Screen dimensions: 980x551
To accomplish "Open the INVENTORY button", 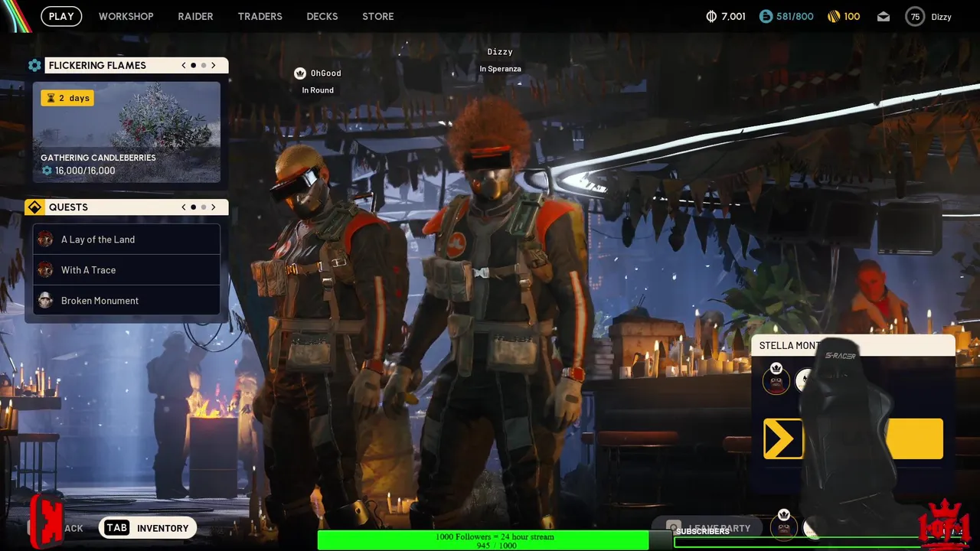I will click(x=149, y=528).
